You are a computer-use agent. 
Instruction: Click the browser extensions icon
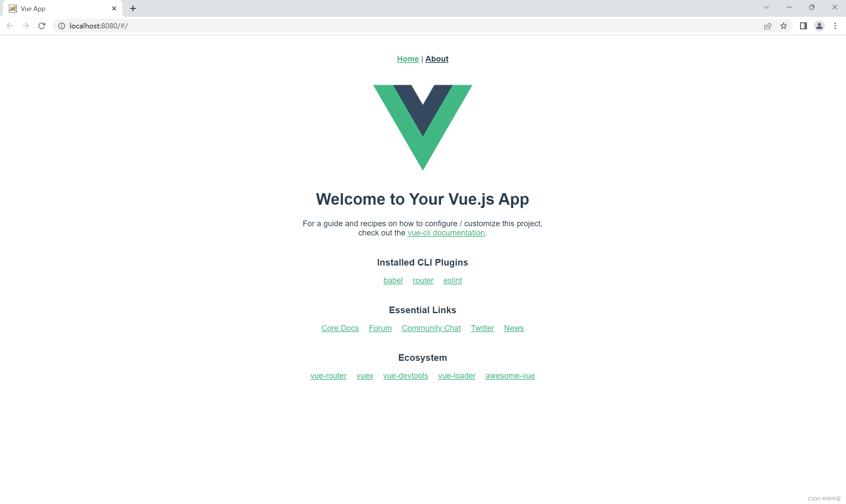click(802, 25)
